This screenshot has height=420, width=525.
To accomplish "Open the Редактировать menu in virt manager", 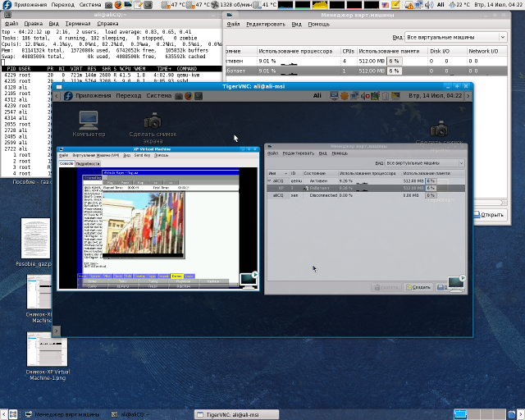I will point(267,24).
